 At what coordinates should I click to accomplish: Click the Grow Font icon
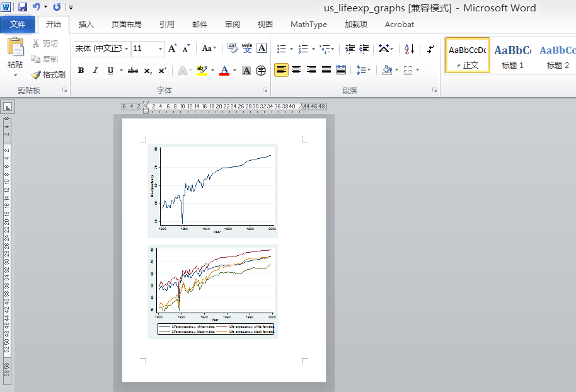(172, 49)
